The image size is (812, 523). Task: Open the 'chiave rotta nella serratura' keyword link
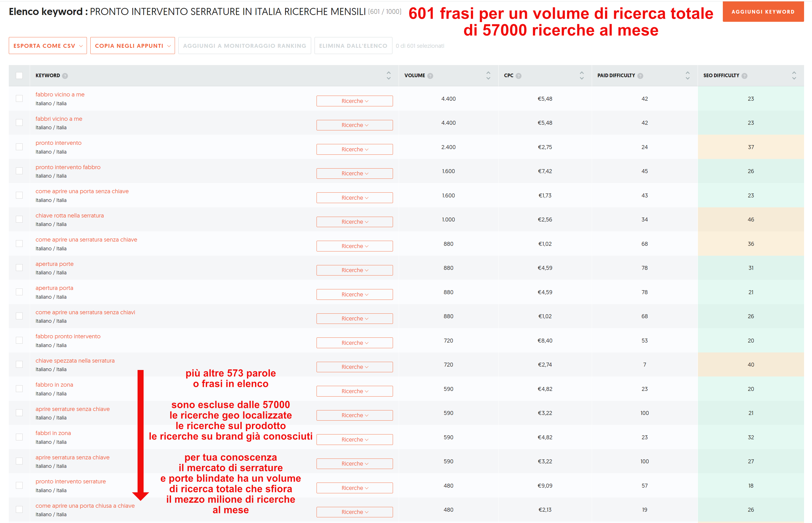click(x=69, y=215)
